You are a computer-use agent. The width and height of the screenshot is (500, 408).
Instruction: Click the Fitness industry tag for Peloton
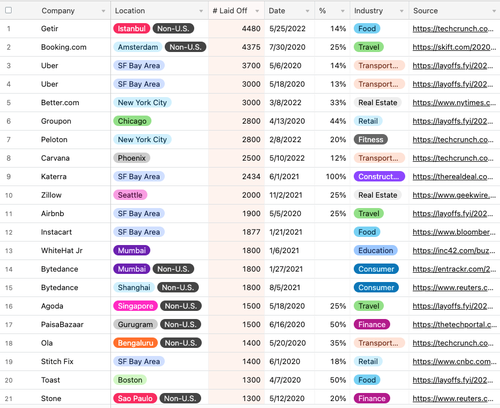pos(371,140)
